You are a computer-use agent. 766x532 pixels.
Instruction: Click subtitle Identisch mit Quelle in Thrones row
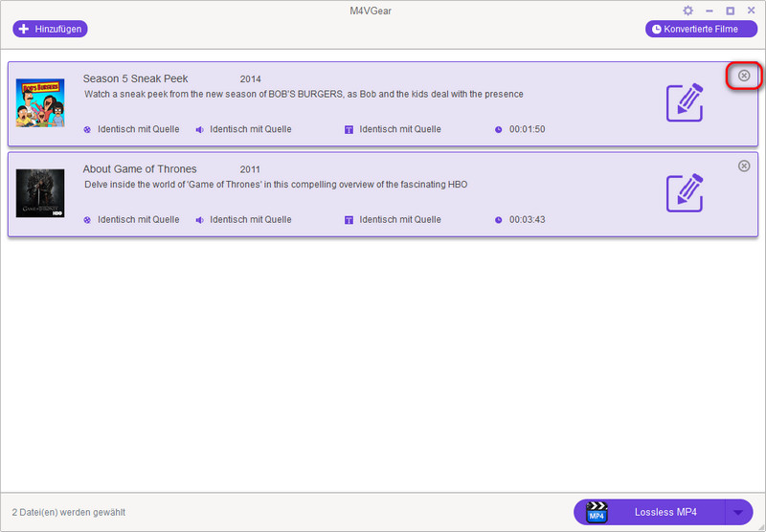(x=400, y=220)
